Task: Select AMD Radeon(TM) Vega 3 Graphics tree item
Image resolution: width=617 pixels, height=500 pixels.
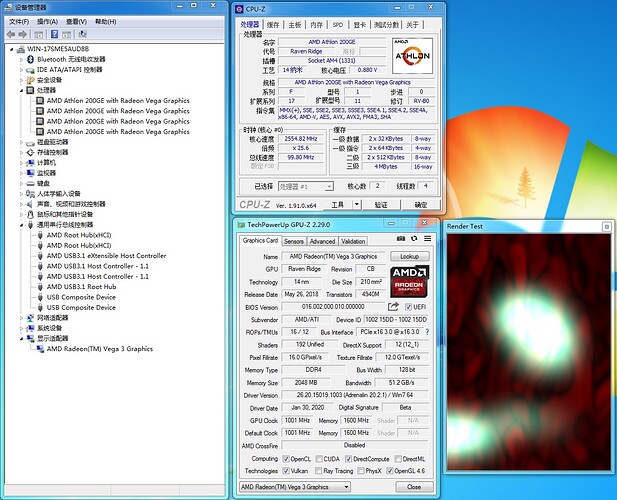Action: [x=100, y=349]
